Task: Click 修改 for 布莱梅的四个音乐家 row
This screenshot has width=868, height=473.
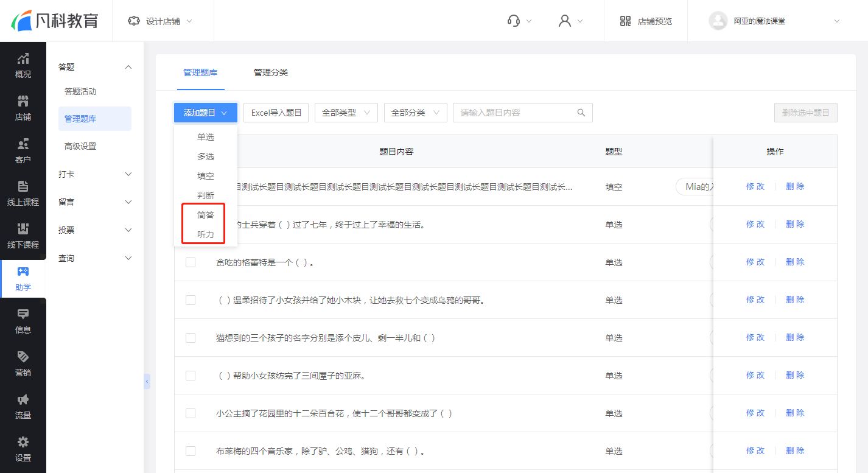Action: tap(755, 451)
